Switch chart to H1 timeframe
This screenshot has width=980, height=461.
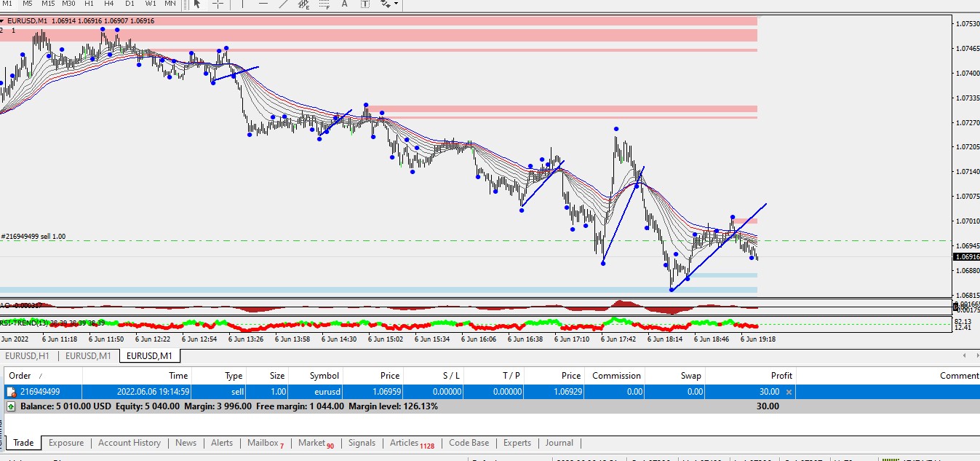click(89, 4)
